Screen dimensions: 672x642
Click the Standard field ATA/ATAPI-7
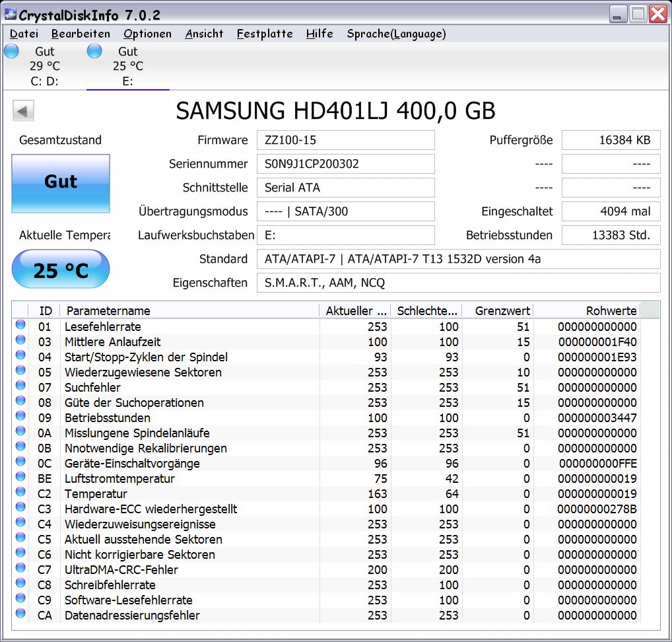459,259
